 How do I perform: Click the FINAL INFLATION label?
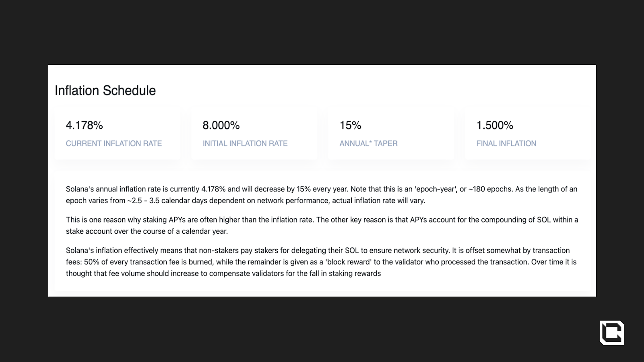(x=506, y=144)
